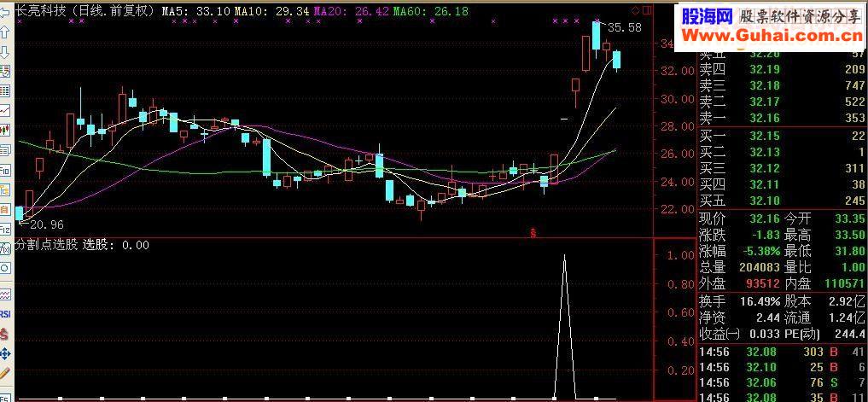Viewport: 868px width, 402px height.
Task: Select the pencil drawing tool icon
Action: pyautogui.click(x=4, y=373)
